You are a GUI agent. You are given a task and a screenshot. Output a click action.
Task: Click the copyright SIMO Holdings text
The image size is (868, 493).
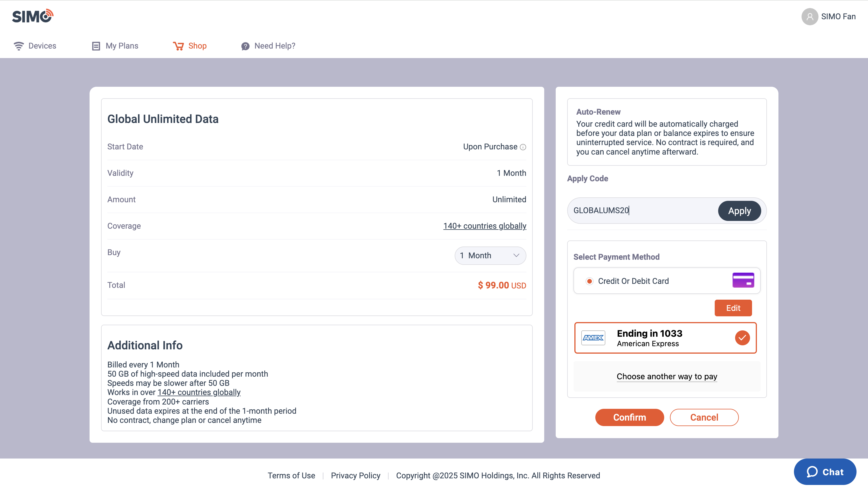click(x=498, y=475)
